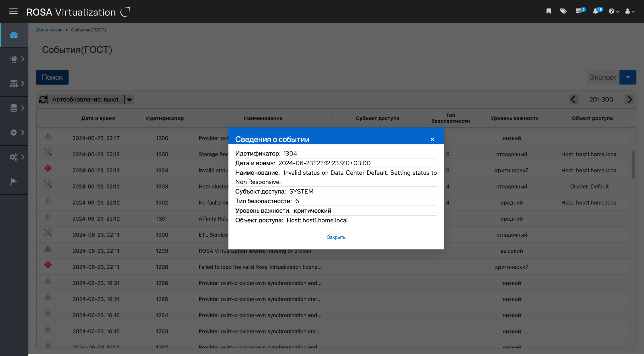Click the Дополнения breadcrumb link

pyautogui.click(x=49, y=30)
